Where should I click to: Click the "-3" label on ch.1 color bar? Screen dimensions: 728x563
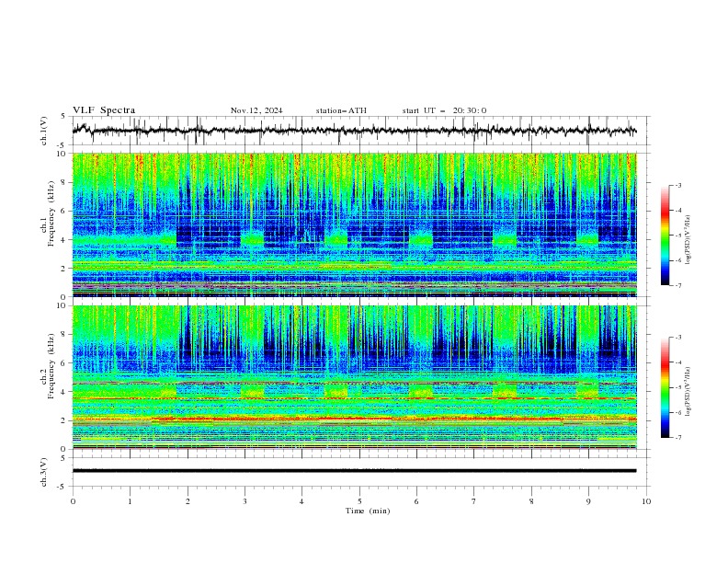[x=677, y=185]
